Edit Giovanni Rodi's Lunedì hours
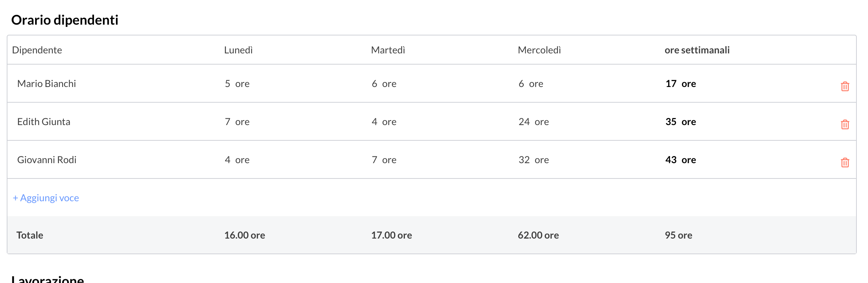 click(228, 160)
